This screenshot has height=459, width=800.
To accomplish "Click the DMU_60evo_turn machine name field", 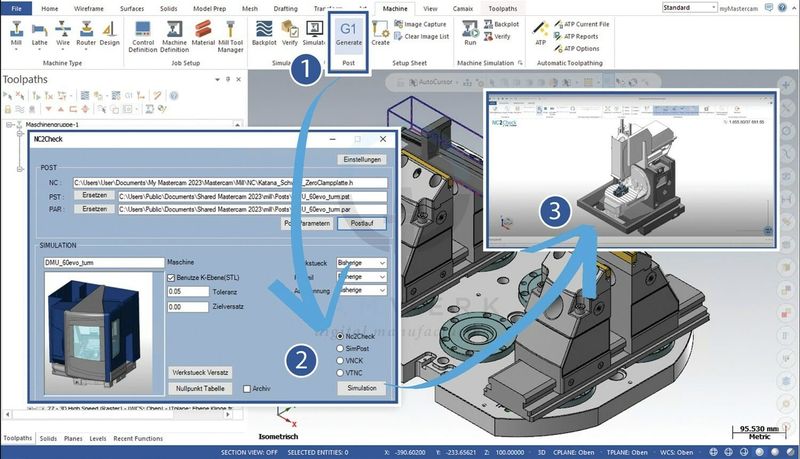I will click(104, 263).
